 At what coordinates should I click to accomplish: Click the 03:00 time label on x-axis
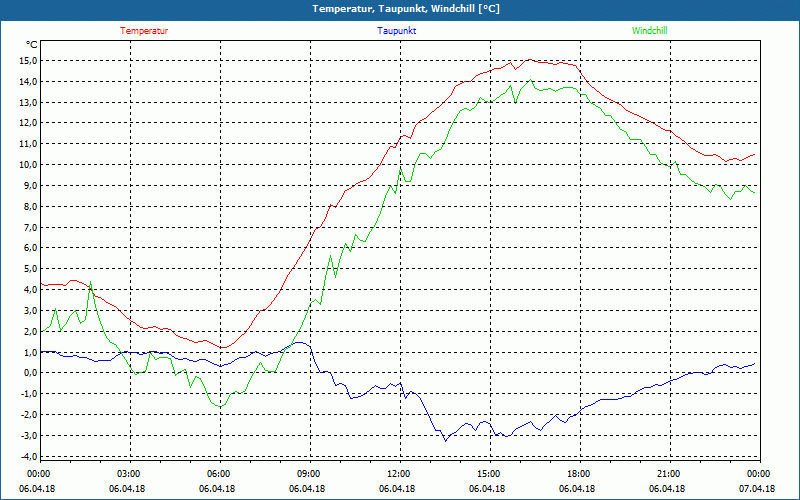(x=131, y=474)
